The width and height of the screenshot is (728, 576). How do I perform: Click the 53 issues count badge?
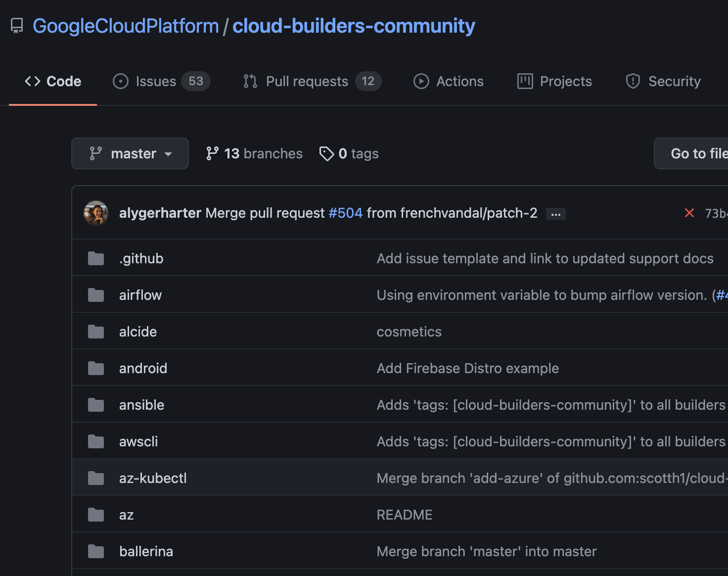[196, 81]
